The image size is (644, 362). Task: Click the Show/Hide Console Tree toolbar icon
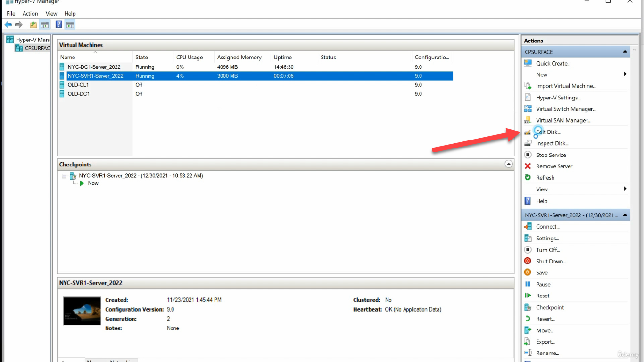pos(45,25)
